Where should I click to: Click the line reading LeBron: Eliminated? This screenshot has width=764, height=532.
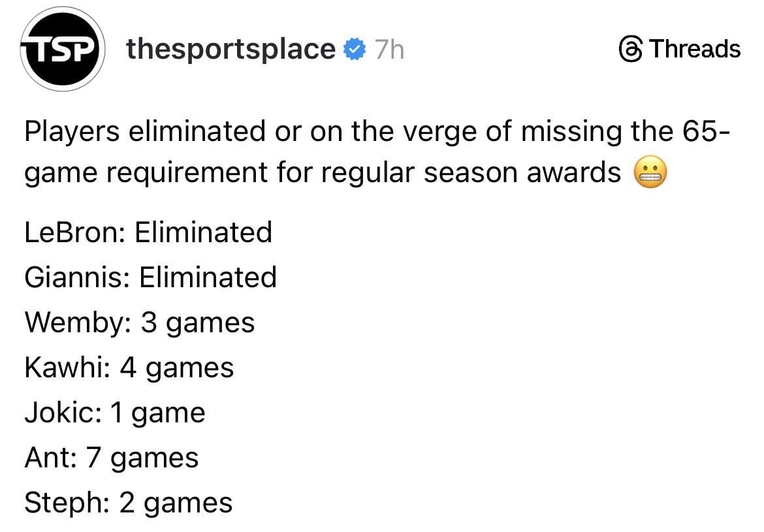pos(147,232)
